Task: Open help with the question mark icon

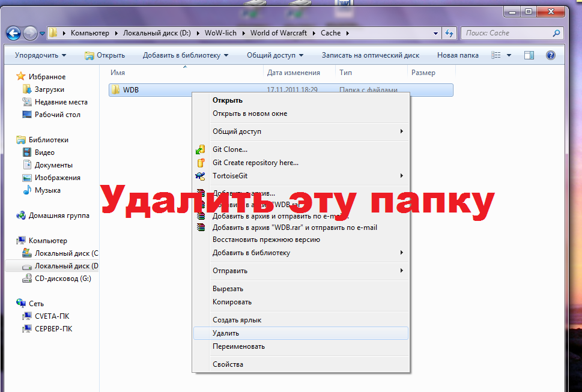Action: 551,55
